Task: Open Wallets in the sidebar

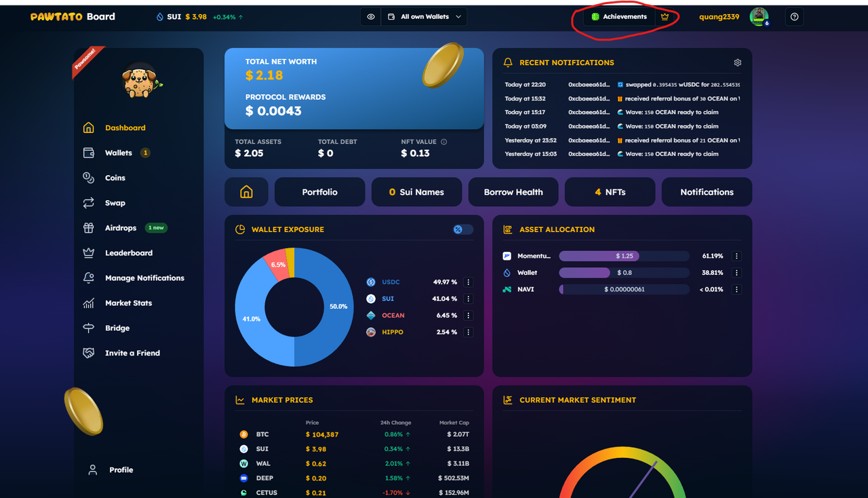Action: 119,153
